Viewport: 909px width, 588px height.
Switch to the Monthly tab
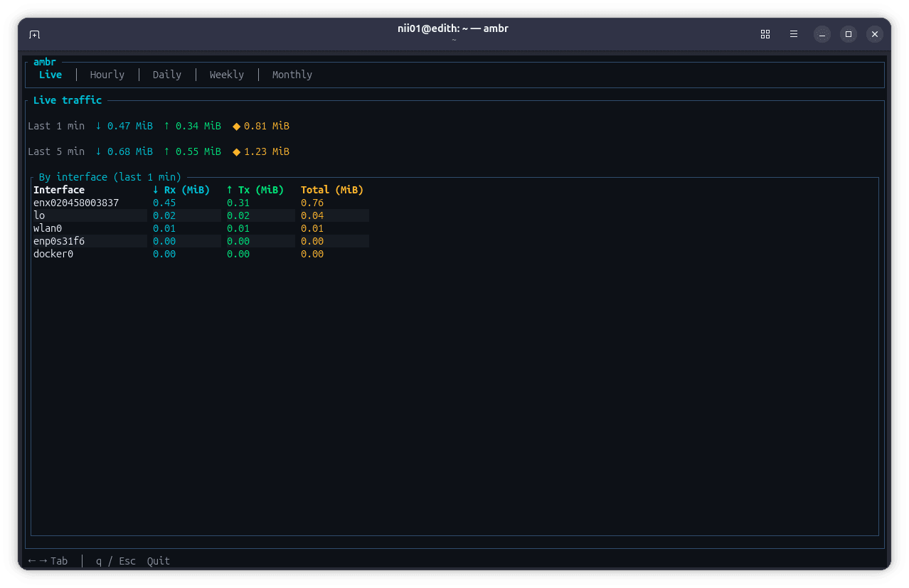(292, 75)
